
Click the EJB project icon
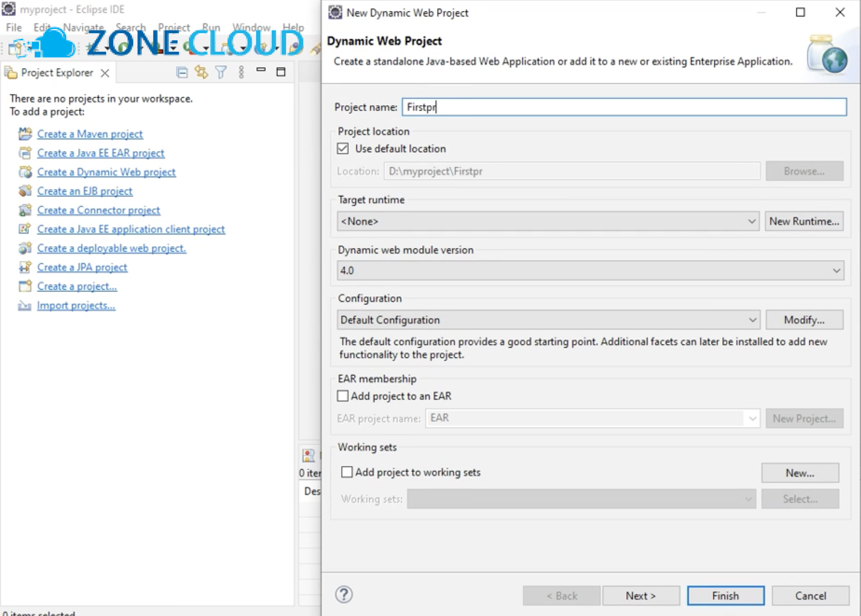coord(25,191)
